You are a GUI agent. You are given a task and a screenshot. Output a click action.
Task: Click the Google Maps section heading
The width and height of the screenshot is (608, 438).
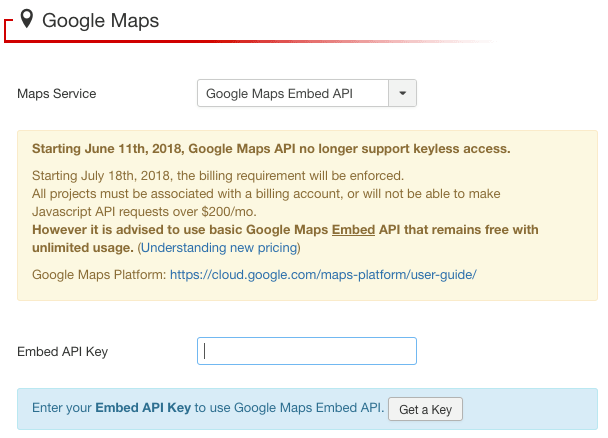pyautogui.click(x=100, y=20)
